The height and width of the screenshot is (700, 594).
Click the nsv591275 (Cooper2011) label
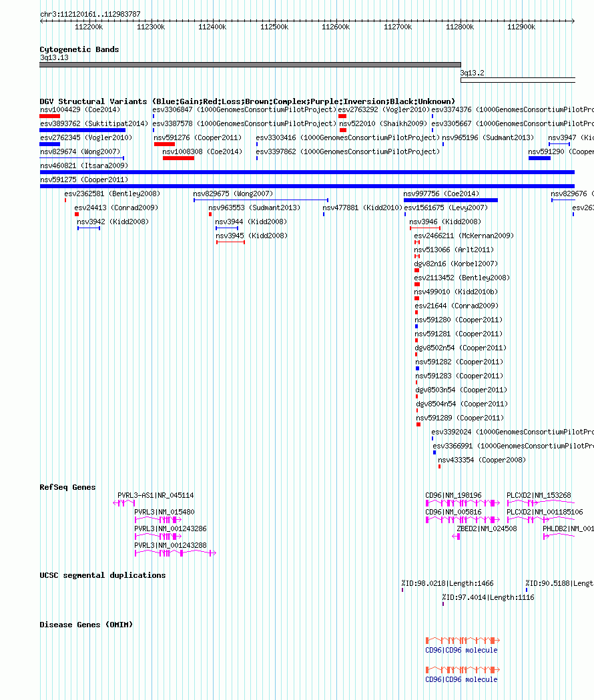coord(84,180)
